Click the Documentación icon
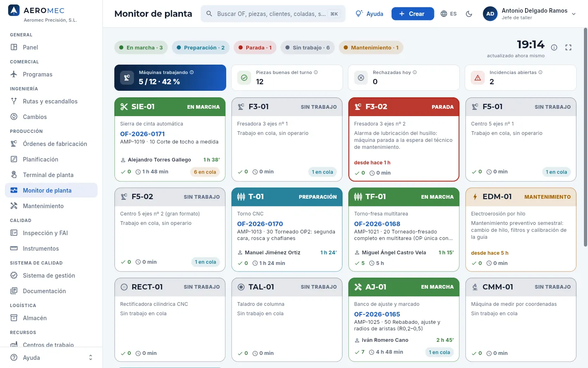The width and height of the screenshot is (588, 368). (14, 291)
